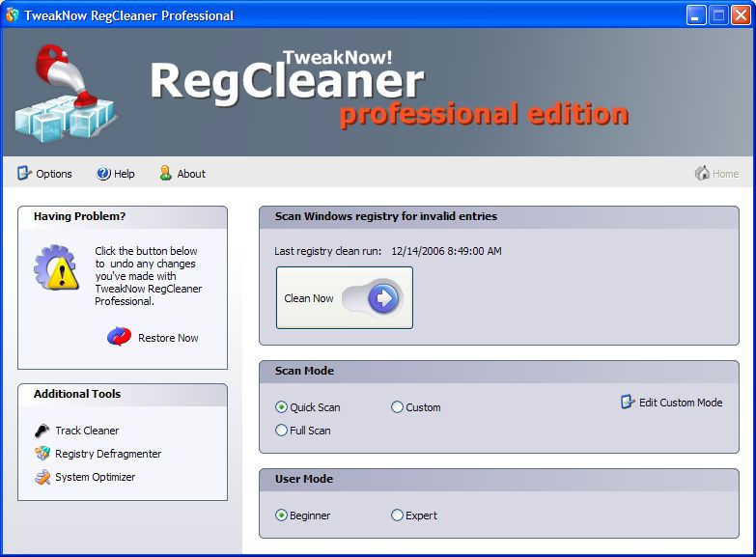Click the Options icon

[24, 173]
